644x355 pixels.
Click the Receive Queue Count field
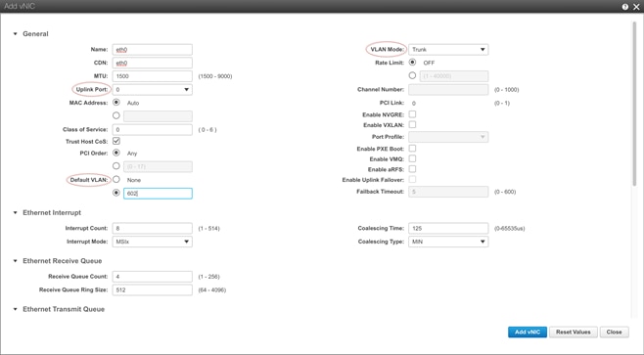click(152, 277)
